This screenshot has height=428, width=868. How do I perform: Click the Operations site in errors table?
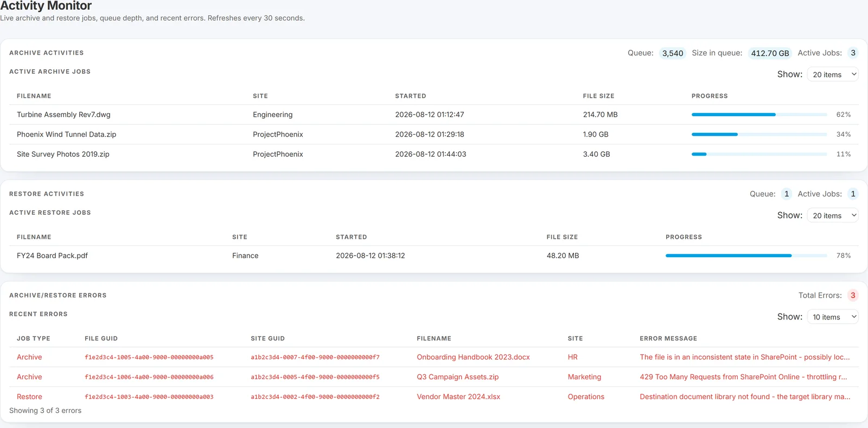tap(586, 397)
